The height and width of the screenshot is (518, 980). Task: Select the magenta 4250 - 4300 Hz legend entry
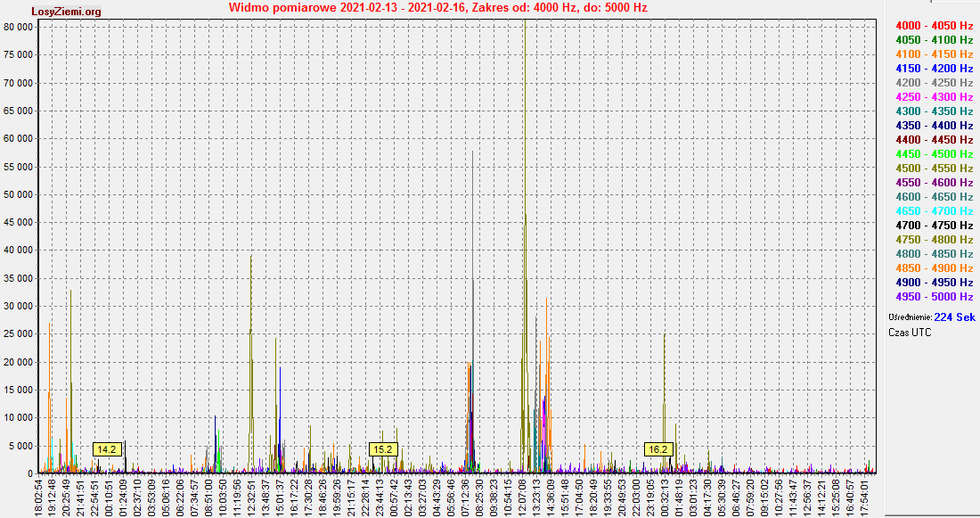coord(934,97)
